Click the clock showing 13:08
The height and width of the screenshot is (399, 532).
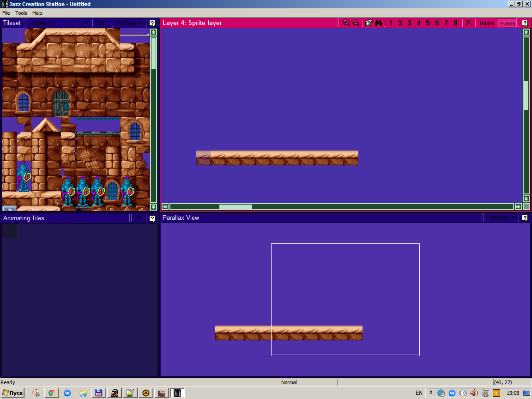coord(513,393)
